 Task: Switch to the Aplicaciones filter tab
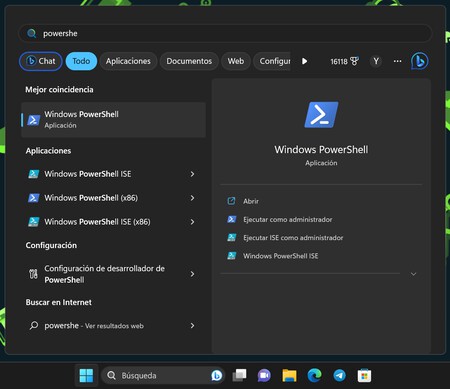tap(128, 61)
